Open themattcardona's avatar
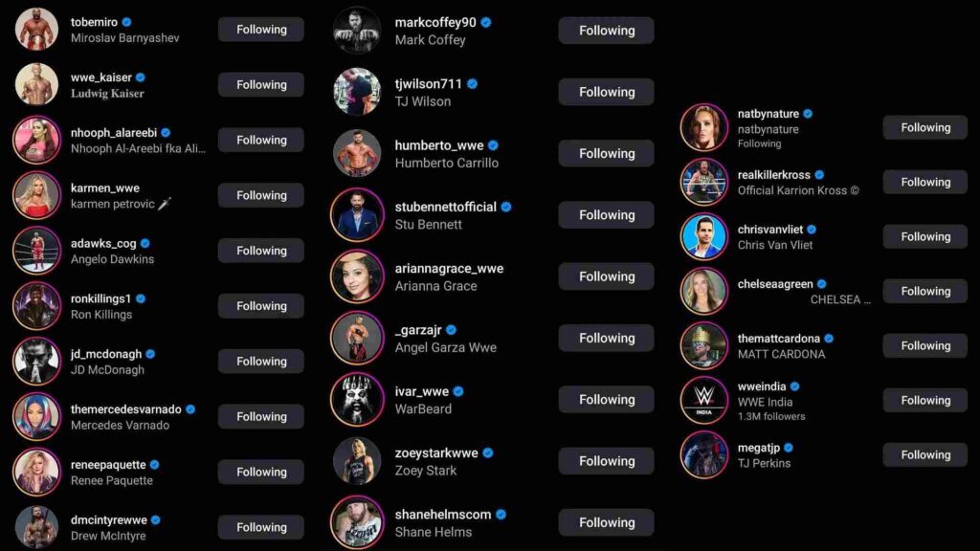This screenshot has width=980, height=551. (x=703, y=345)
